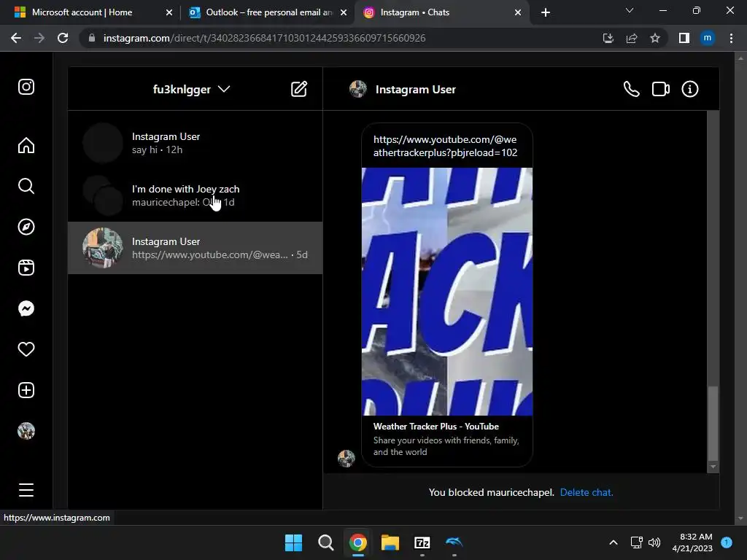
Task: Open profile avatar in left sidebar
Action: [x=26, y=431]
